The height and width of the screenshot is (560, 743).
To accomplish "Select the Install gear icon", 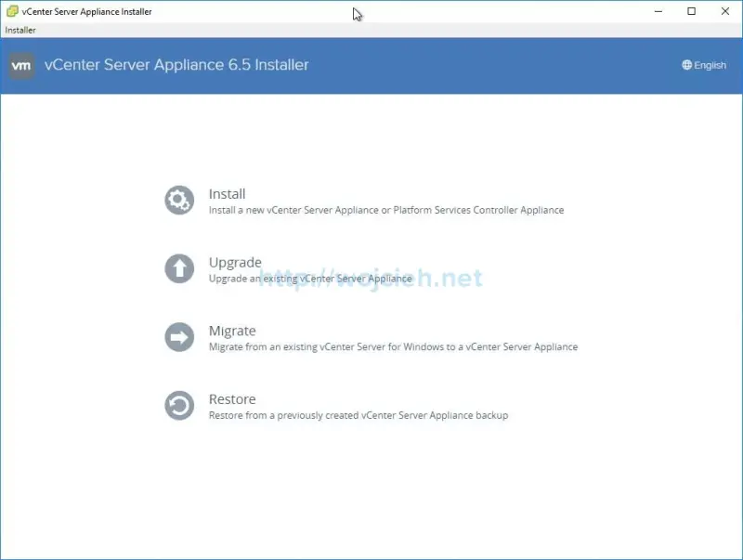I will click(178, 200).
